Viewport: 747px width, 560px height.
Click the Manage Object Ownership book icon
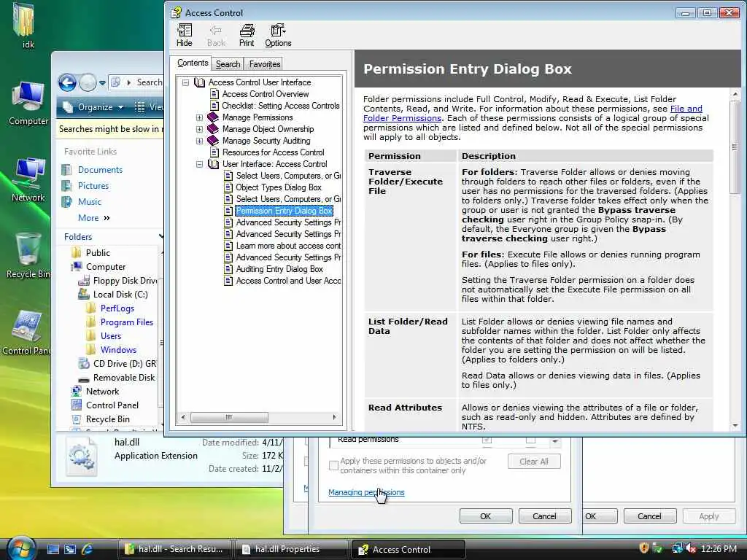213,128
